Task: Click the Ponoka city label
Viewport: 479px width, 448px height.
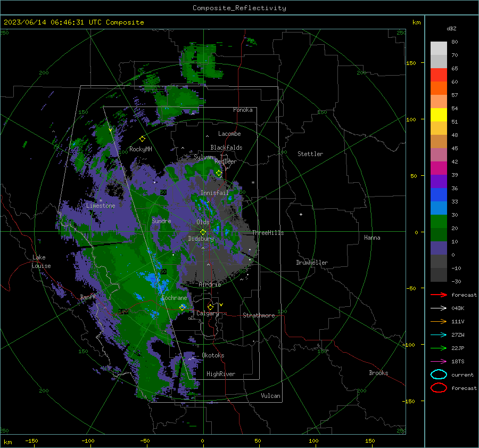Action: (243, 110)
